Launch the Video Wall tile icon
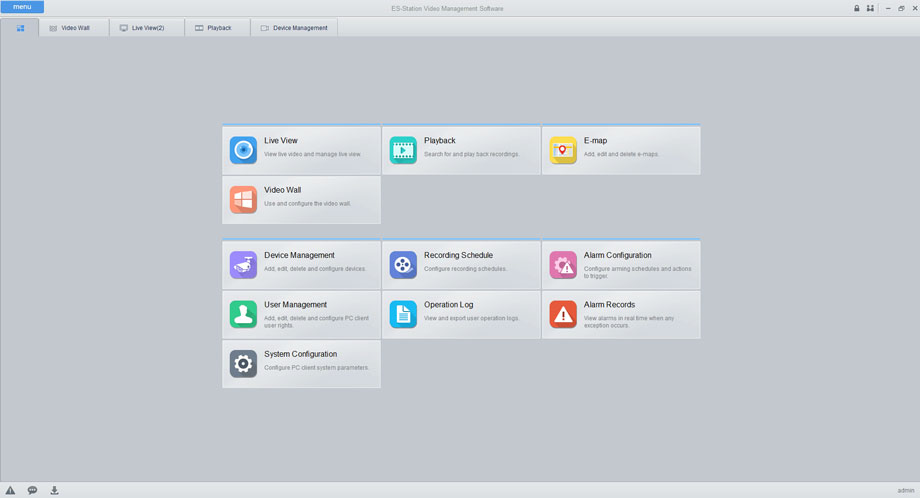 pyautogui.click(x=243, y=199)
